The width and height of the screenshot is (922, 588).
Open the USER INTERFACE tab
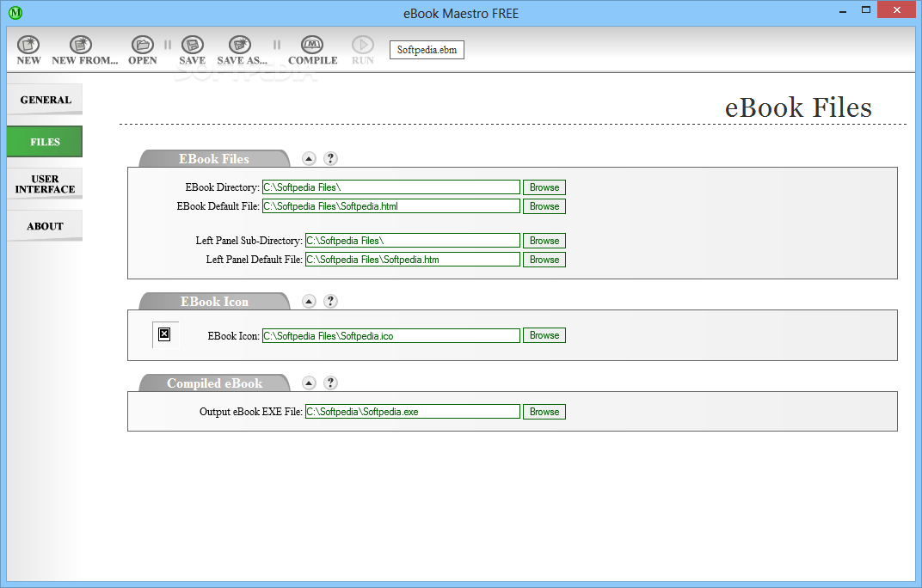click(x=46, y=184)
